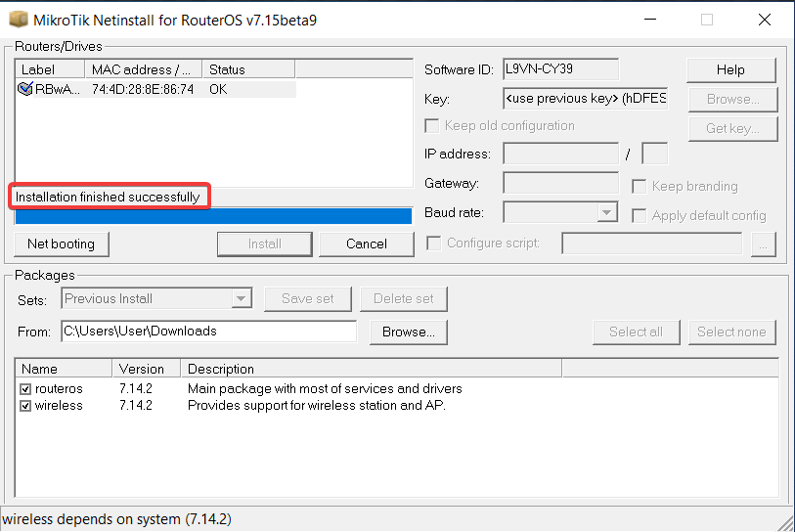The height and width of the screenshot is (532, 795).
Task: Click the netmask field after the slash
Action: pos(655,154)
